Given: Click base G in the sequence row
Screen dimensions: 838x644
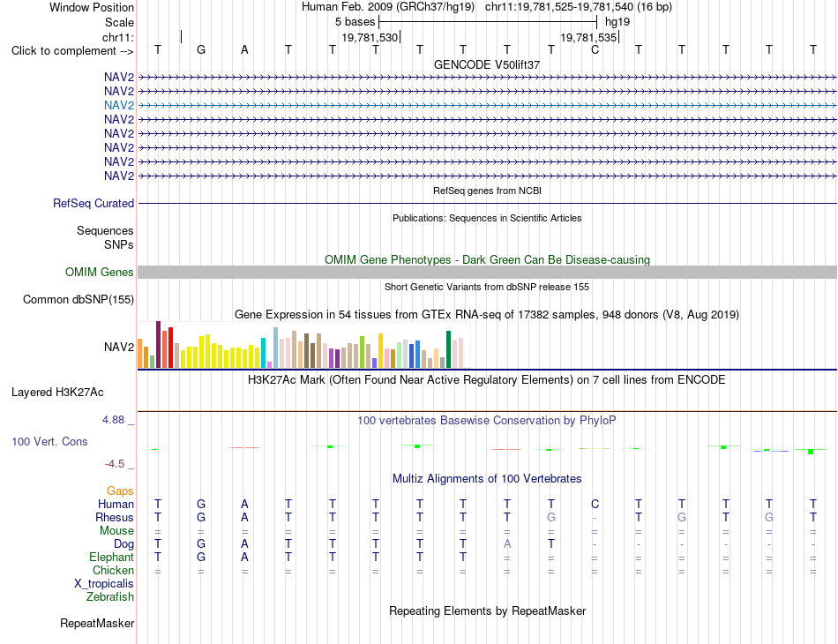Looking at the screenshot, I should coord(201,49).
